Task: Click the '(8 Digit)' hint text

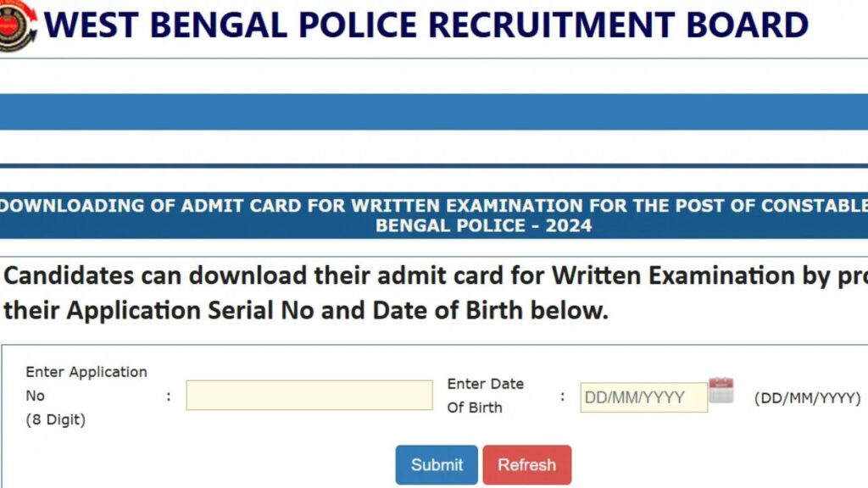Action: pos(55,419)
